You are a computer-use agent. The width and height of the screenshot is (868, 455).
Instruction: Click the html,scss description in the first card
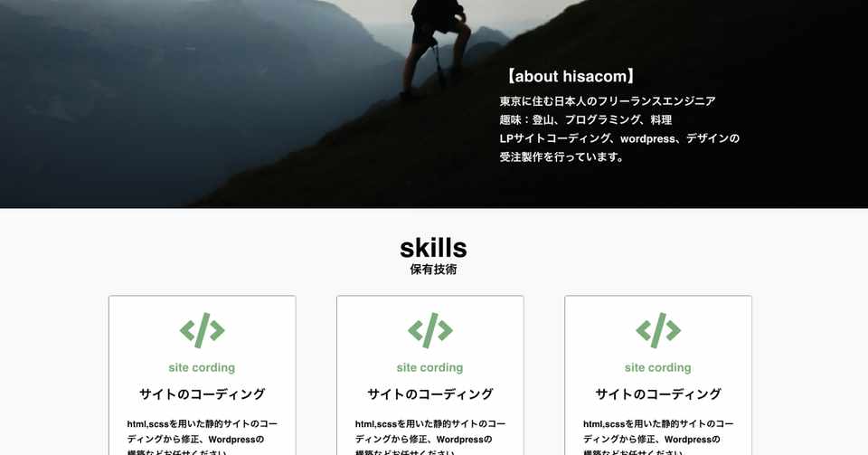pyautogui.click(x=202, y=437)
